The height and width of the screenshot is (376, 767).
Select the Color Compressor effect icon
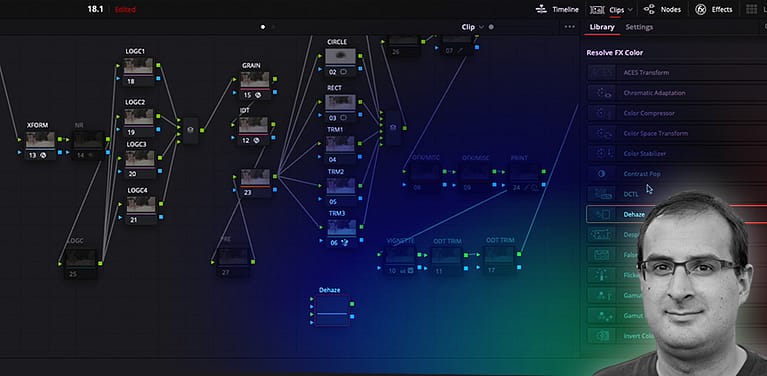tap(601, 113)
